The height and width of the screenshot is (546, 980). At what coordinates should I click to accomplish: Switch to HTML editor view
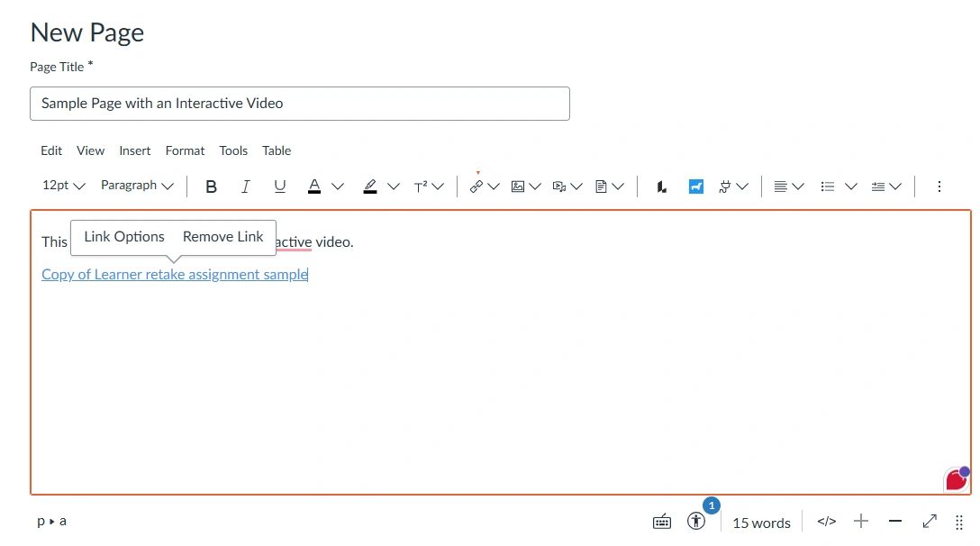click(x=826, y=521)
